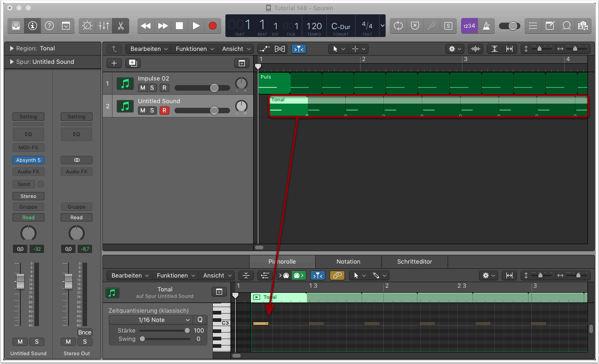The height and width of the screenshot is (364, 599).
Task: Adjust the Impulse 02 volume slider
Action: (x=214, y=88)
